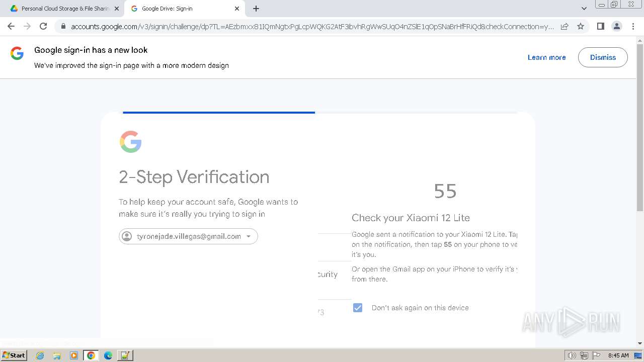Click the Google logo in the banner

(17, 53)
